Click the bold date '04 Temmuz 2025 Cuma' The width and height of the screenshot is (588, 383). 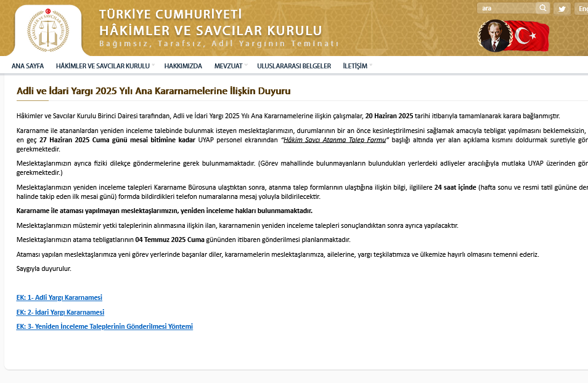(170, 240)
